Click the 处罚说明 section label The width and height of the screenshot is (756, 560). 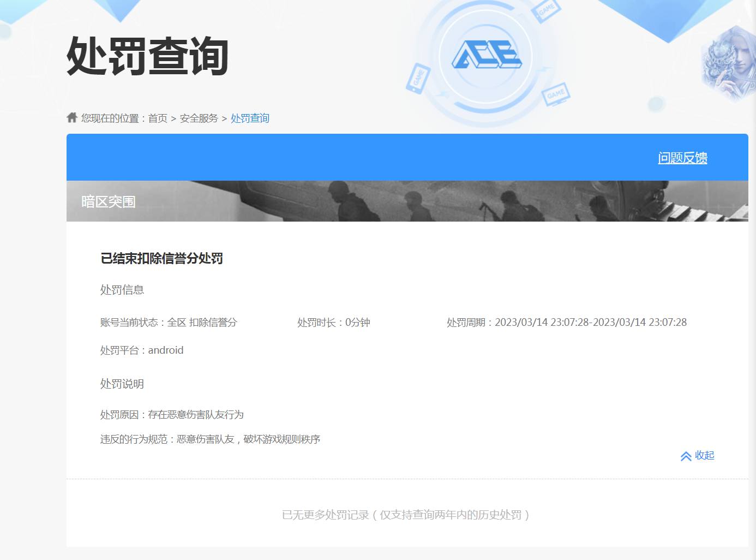tap(122, 384)
